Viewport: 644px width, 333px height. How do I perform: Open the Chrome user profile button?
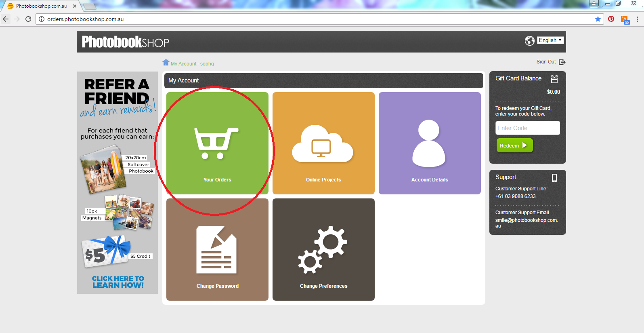pyautogui.click(x=594, y=3)
